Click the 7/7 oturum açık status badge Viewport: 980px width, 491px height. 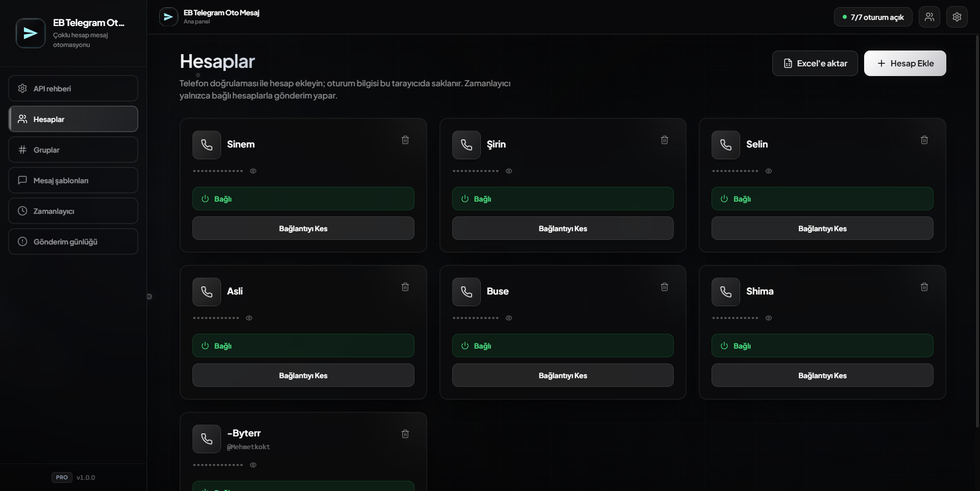point(873,17)
